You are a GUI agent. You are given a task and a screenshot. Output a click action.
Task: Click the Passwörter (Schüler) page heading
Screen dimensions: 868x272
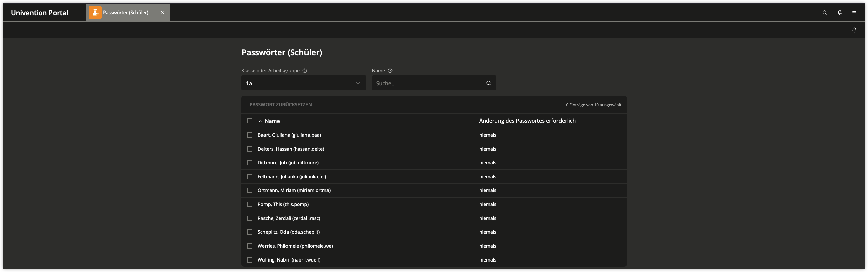(282, 52)
